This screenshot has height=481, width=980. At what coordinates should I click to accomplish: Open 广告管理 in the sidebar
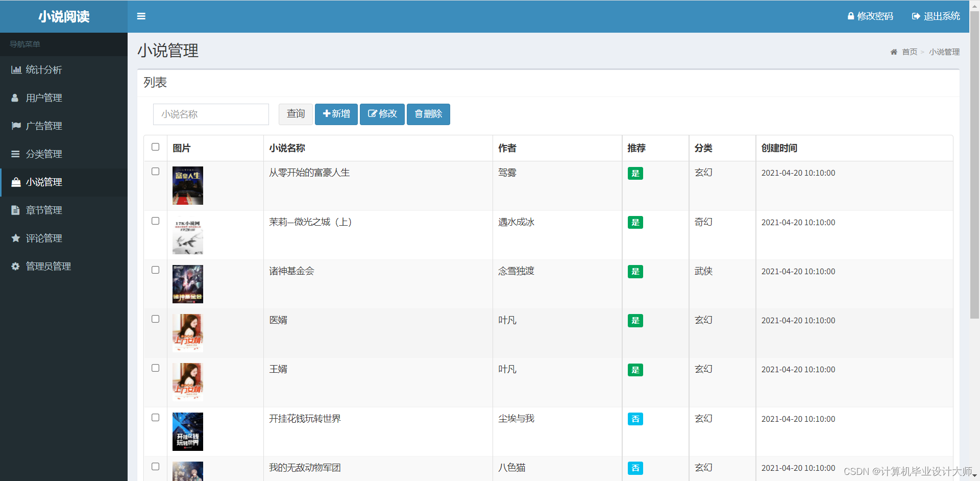[64, 126]
